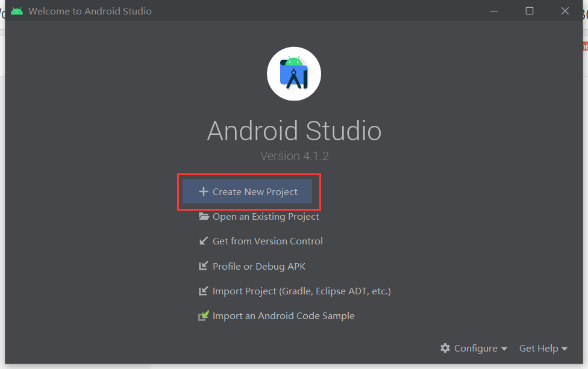Click the Android Studio logo
588x369 pixels.
(294, 74)
